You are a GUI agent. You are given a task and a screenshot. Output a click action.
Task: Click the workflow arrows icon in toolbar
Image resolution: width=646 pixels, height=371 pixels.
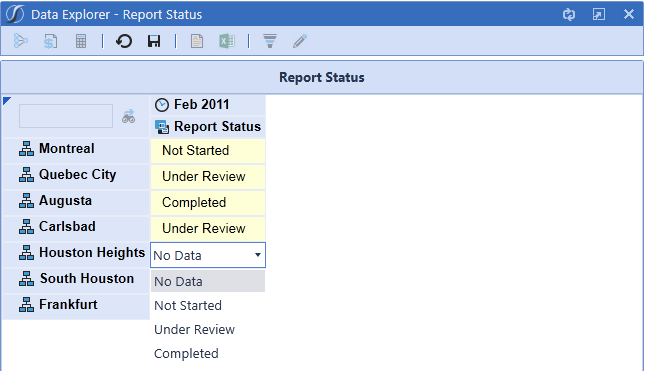tap(20, 41)
